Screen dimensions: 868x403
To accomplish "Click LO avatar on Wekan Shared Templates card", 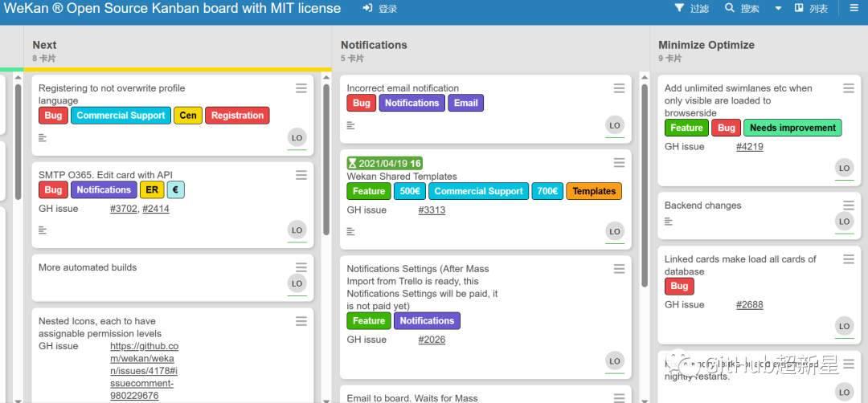I will (615, 232).
